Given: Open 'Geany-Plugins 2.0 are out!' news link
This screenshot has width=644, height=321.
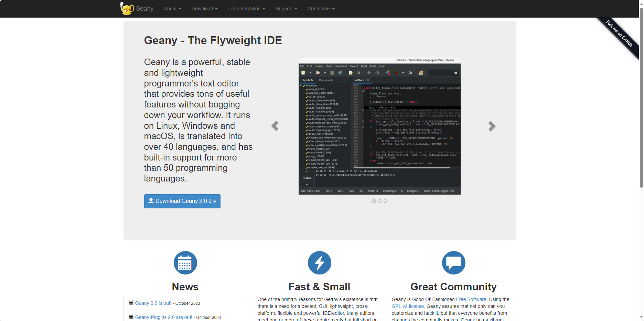Looking at the screenshot, I should [164, 317].
